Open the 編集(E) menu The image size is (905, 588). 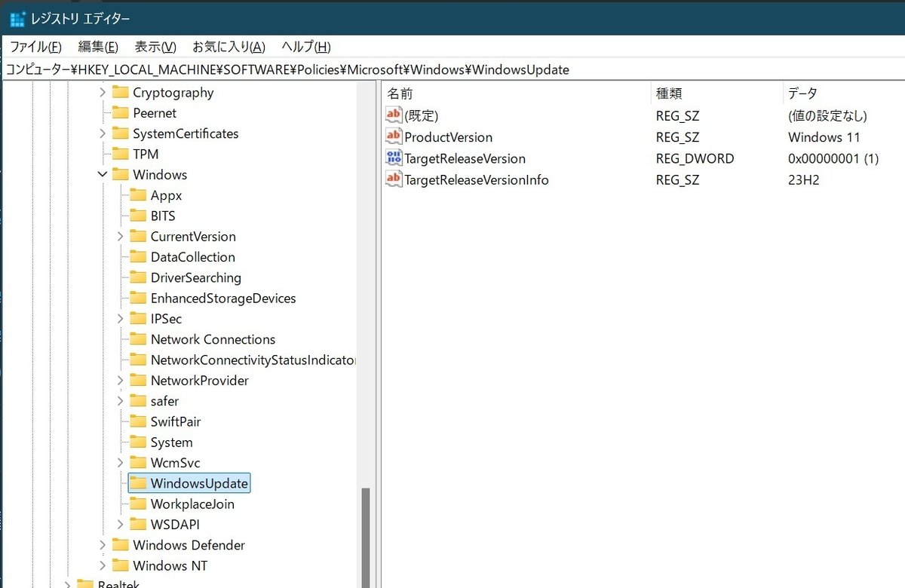tap(98, 47)
